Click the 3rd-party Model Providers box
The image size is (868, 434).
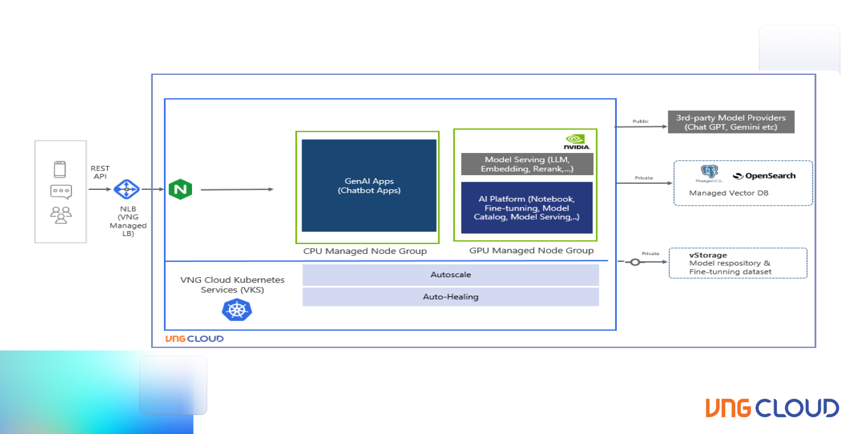(731, 122)
